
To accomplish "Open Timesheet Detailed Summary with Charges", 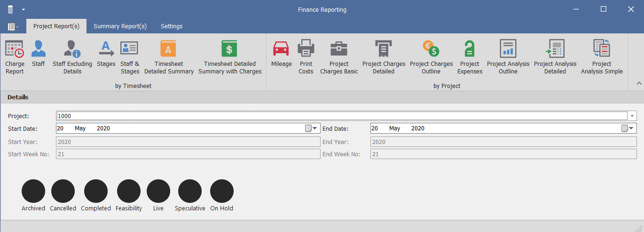I will pyautogui.click(x=230, y=57).
